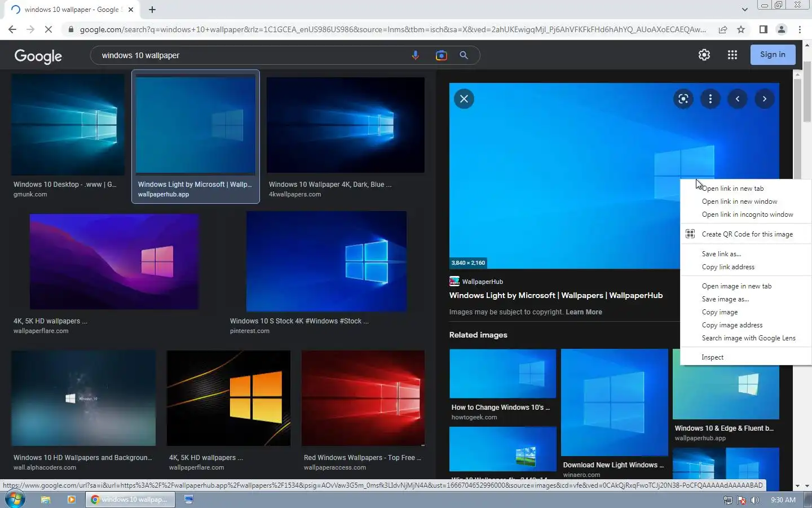Open orange logo 4K 5K HD wallpapers thumbnail

tap(228, 398)
